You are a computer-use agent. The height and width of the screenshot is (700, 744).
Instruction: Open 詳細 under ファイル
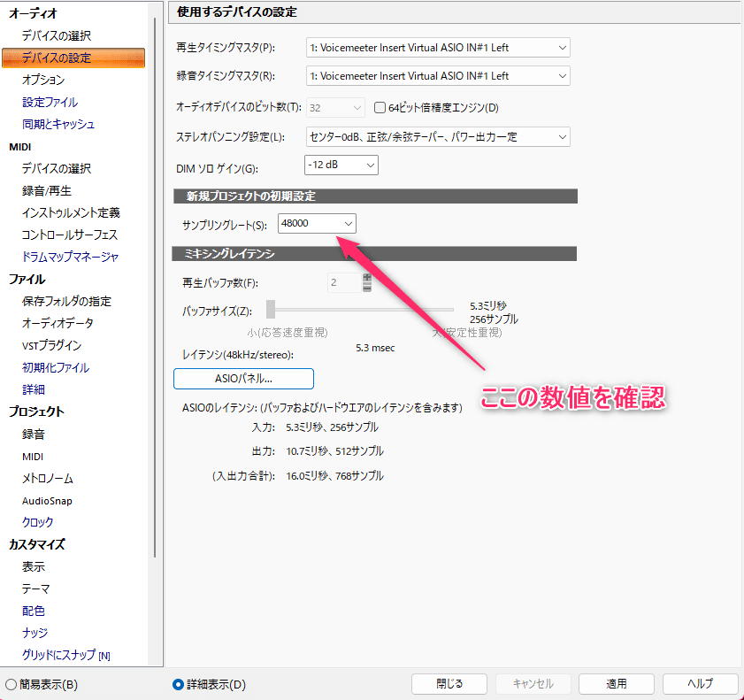34,389
